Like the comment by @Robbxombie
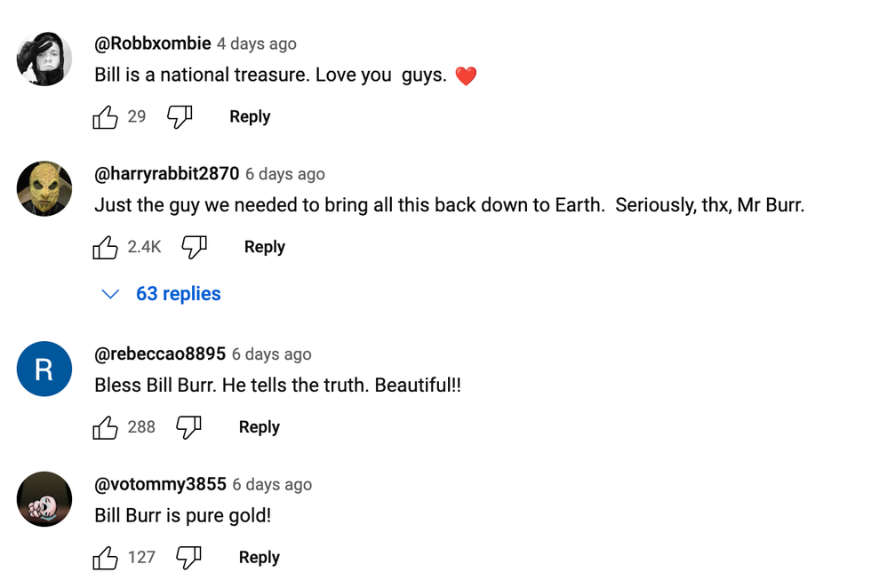871x588 pixels. click(x=106, y=117)
